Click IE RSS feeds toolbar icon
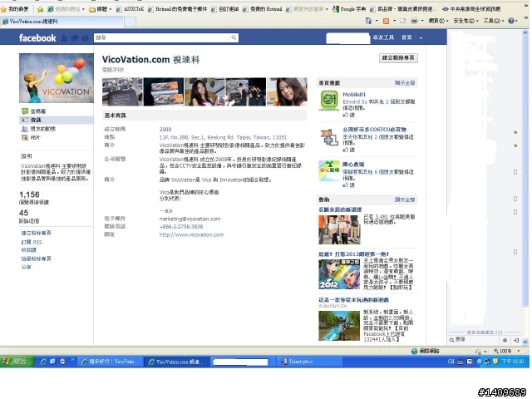 386,21
